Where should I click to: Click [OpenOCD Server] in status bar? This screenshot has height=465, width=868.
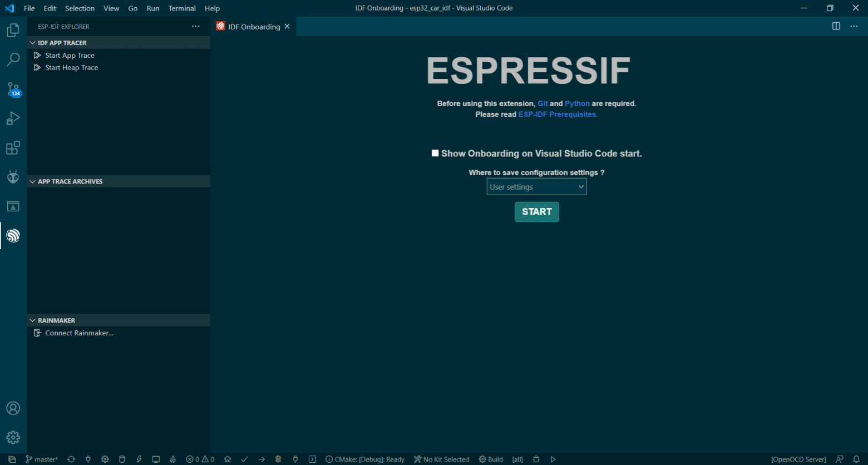point(798,459)
